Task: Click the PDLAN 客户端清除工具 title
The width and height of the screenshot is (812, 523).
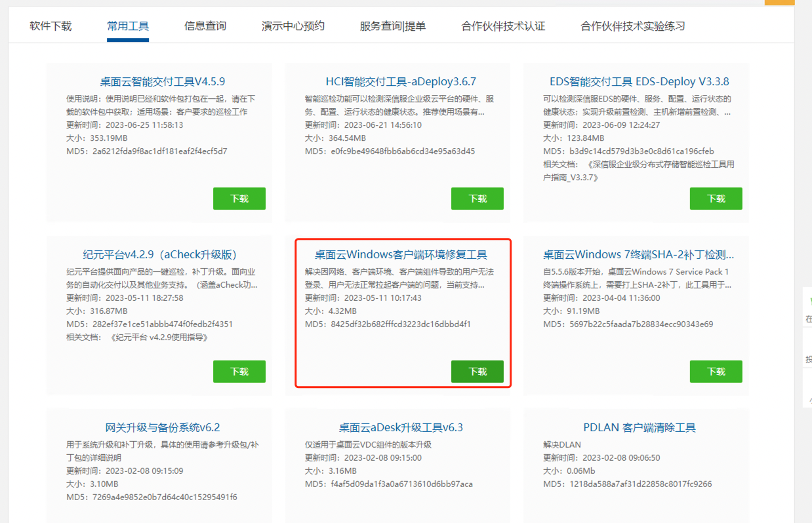Action: tap(639, 427)
